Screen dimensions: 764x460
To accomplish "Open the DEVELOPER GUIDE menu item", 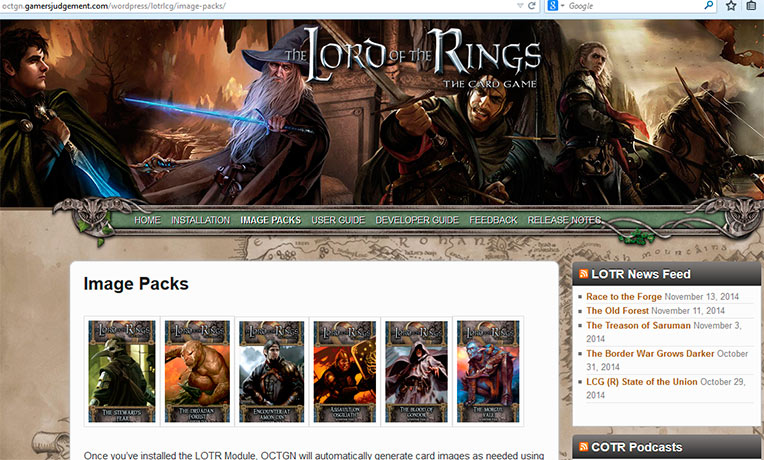I will click(417, 220).
